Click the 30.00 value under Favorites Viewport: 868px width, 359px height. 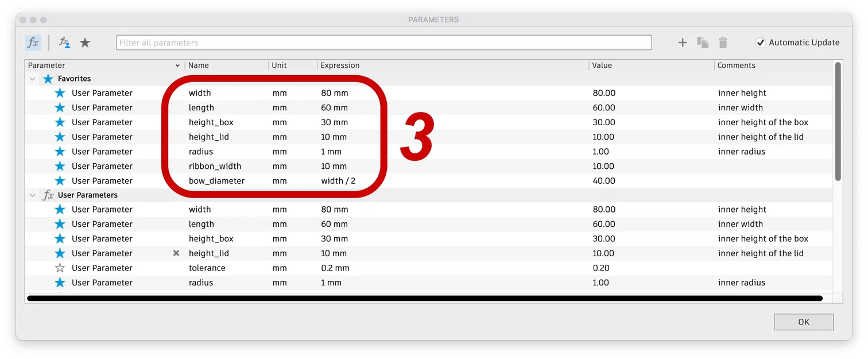(x=604, y=122)
